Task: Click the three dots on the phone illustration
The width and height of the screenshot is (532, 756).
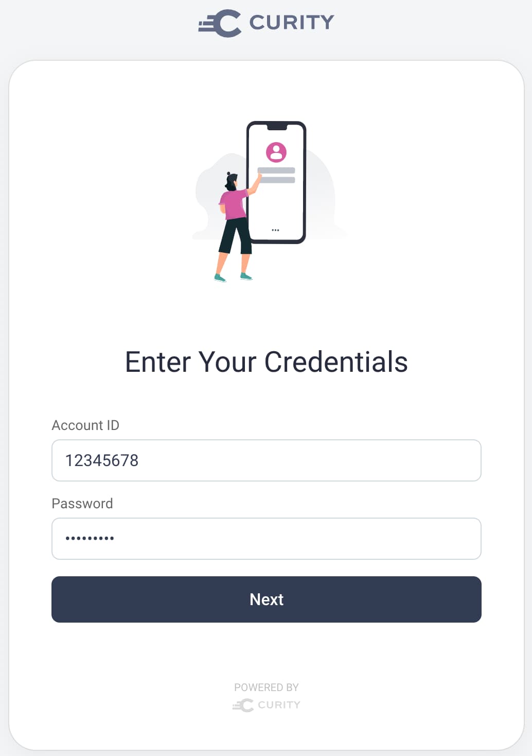Action: pyautogui.click(x=275, y=230)
